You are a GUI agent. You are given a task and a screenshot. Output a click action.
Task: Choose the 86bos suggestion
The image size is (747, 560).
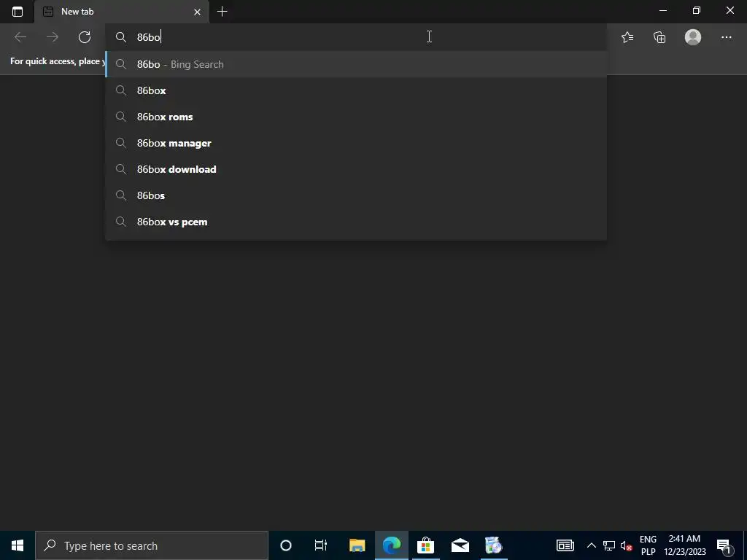356,195
